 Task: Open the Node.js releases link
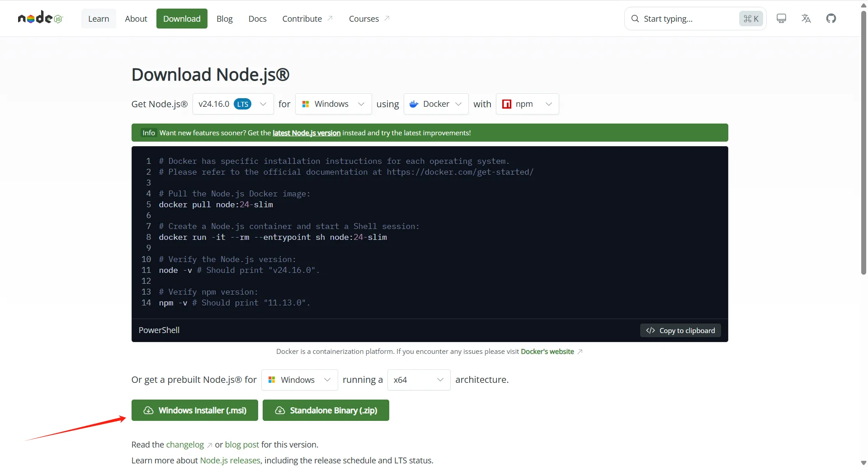[230, 461]
